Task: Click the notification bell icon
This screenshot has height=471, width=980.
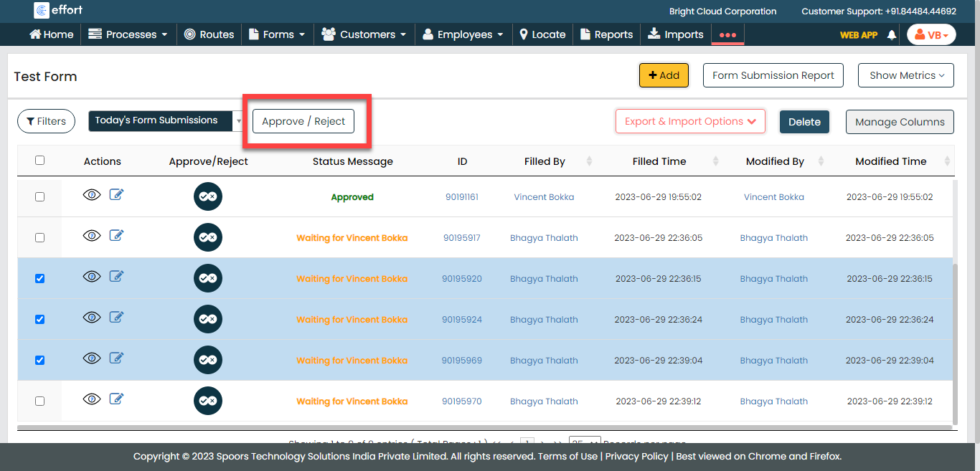Action: coord(892,34)
